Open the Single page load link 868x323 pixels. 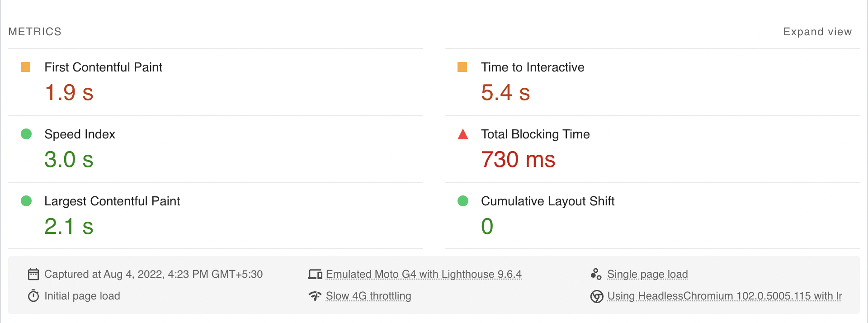pos(647,274)
